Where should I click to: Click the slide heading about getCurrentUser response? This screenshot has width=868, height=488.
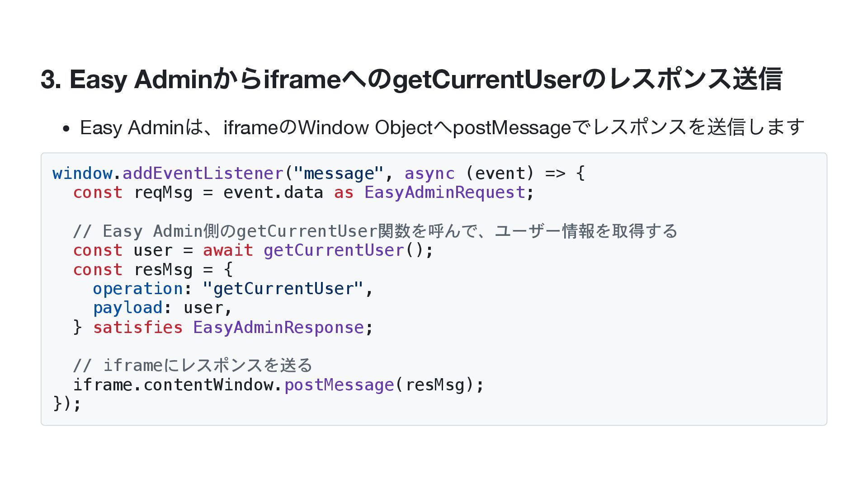(x=411, y=79)
